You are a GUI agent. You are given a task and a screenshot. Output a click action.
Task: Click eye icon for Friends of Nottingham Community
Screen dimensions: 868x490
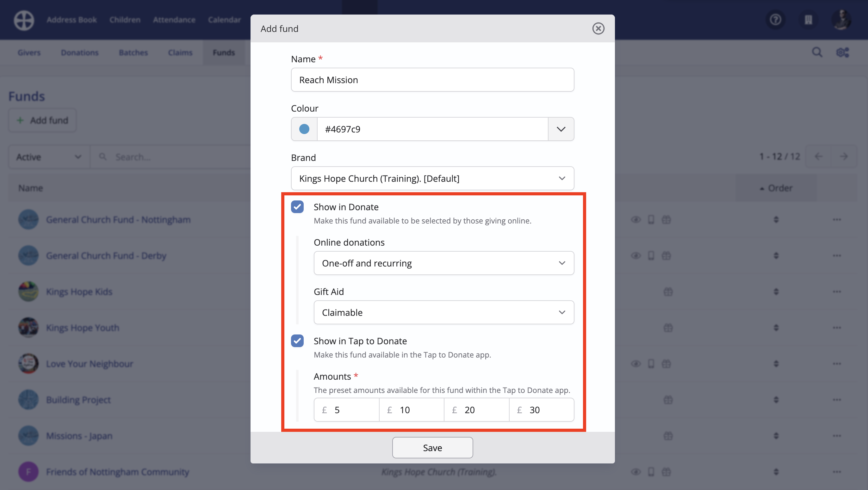click(x=635, y=472)
